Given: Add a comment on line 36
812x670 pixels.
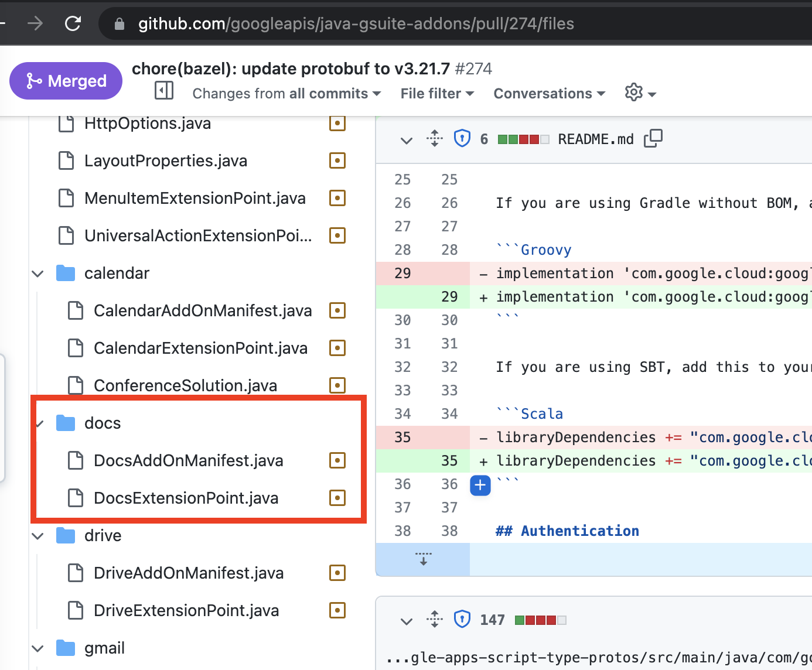Looking at the screenshot, I should coord(480,485).
